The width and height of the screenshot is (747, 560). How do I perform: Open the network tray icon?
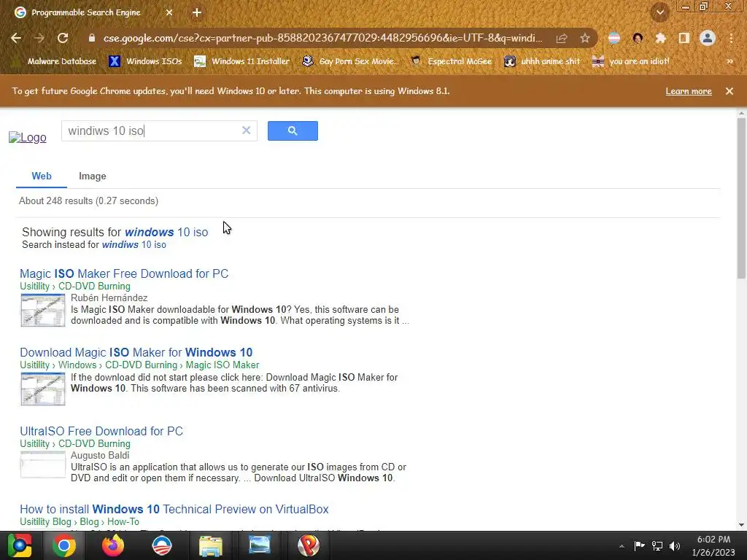coord(657,545)
